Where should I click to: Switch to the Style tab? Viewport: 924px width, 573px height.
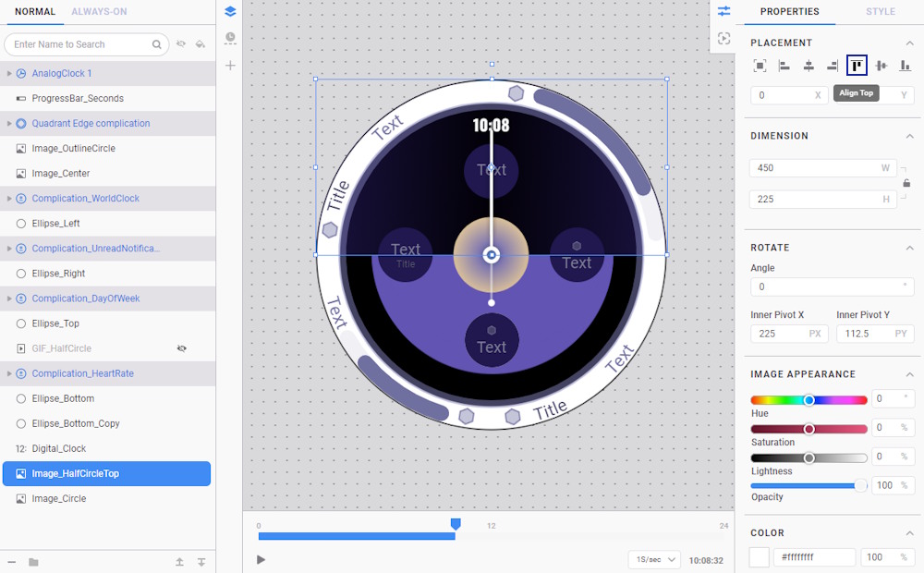click(880, 12)
